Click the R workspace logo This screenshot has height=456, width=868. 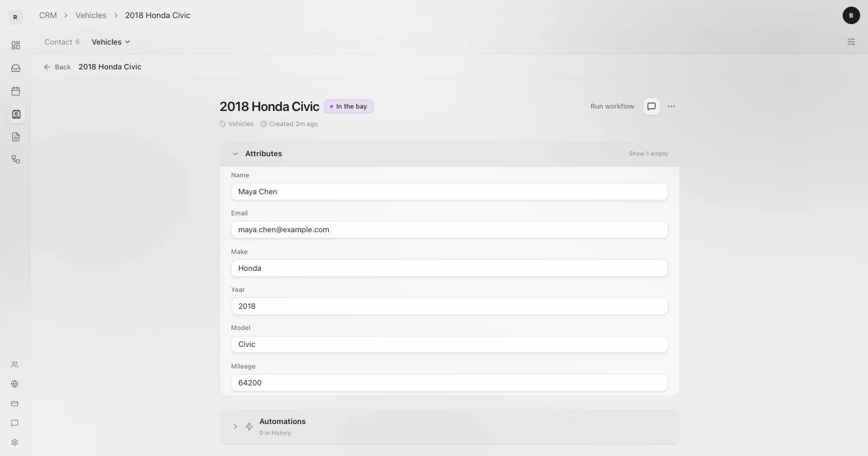pyautogui.click(x=15, y=17)
